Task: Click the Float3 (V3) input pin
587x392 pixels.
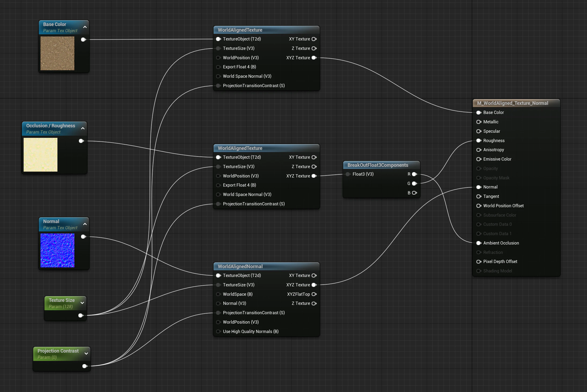Action: tap(348, 174)
